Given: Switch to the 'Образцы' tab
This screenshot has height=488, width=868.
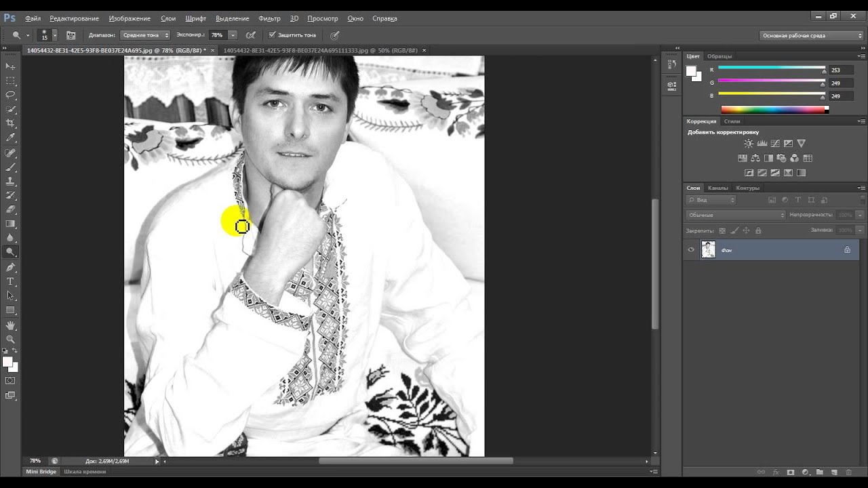Looking at the screenshot, I should point(719,56).
